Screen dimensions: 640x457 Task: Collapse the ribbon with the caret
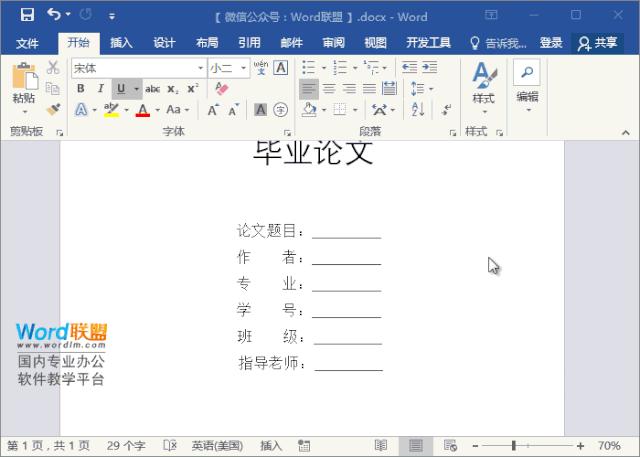click(x=626, y=133)
